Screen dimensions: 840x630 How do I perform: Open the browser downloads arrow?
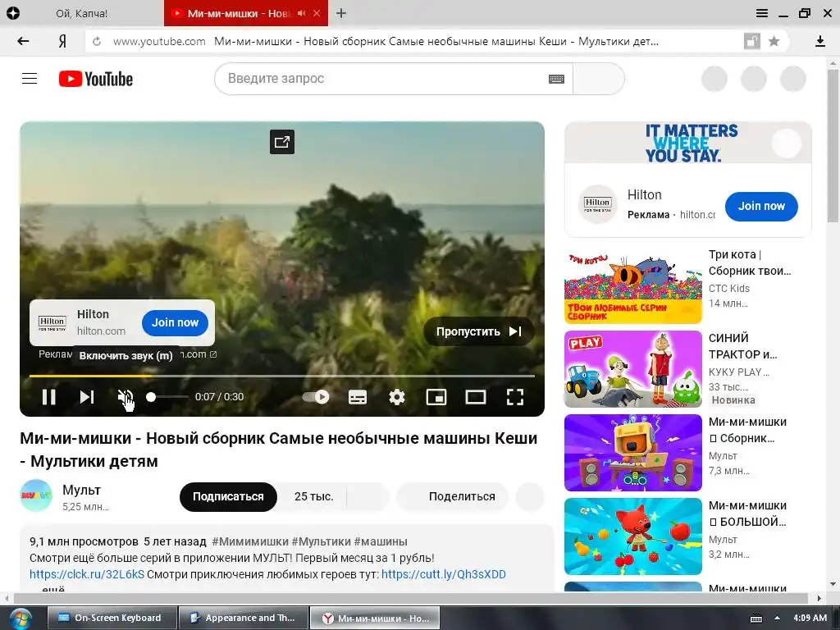(819, 41)
